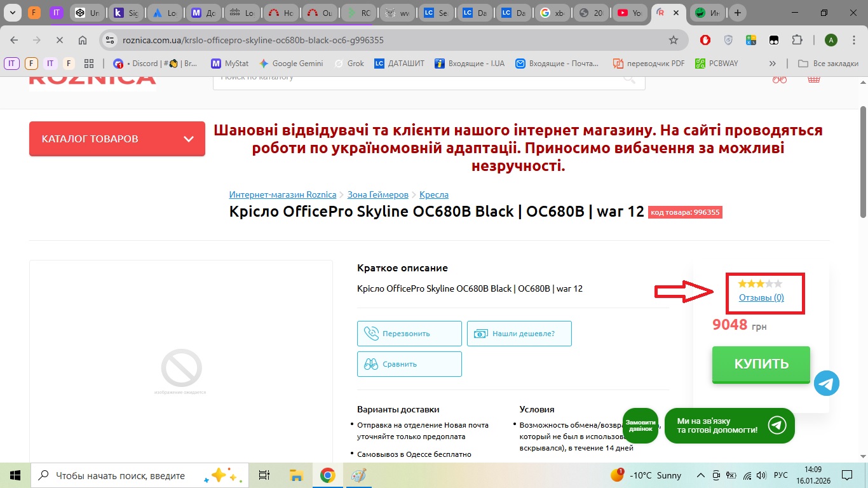Click the green Купить button
Image resolution: width=868 pixels, height=488 pixels.
click(x=761, y=364)
